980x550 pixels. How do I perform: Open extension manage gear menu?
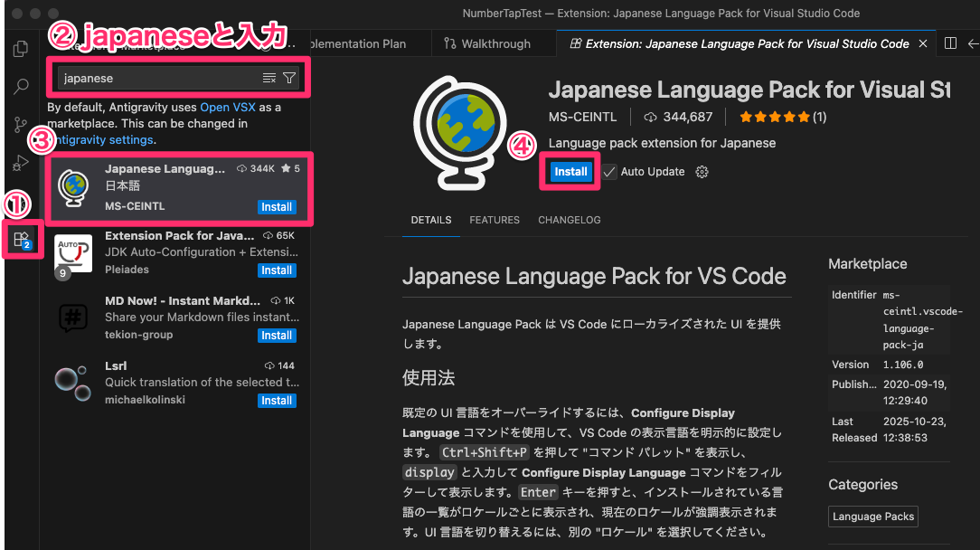(702, 172)
